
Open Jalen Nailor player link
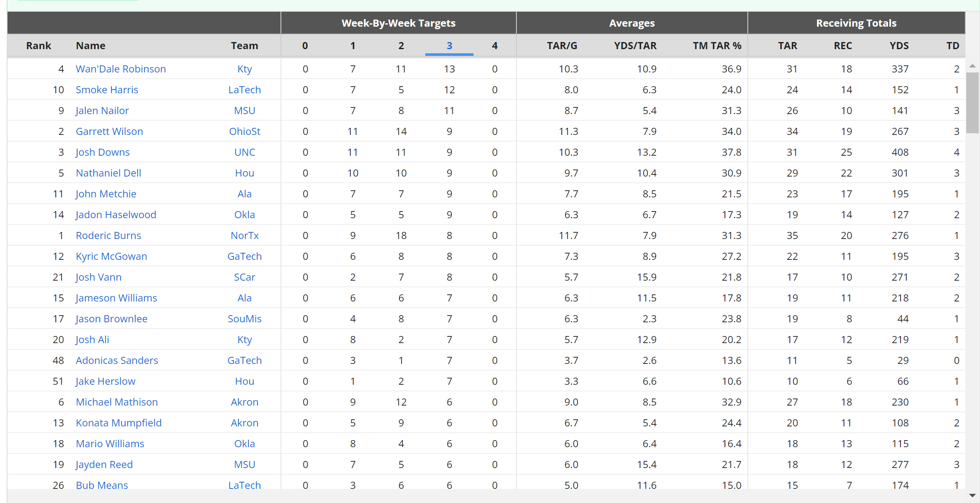(102, 110)
